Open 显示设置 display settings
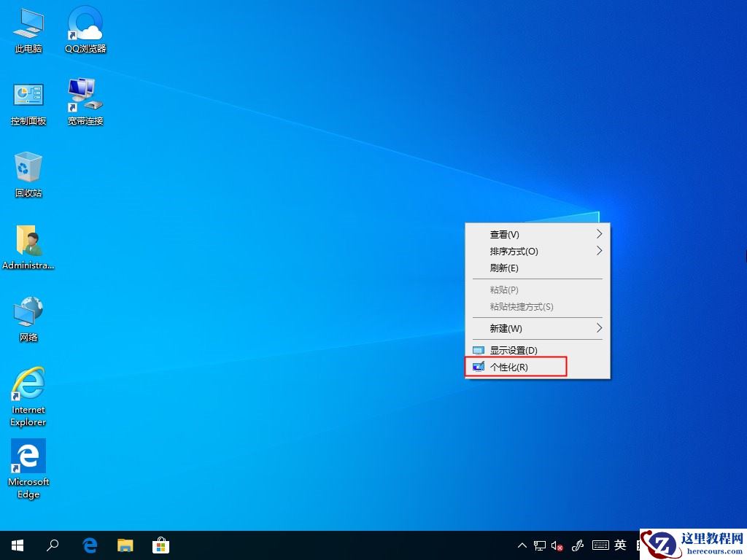 coord(514,350)
